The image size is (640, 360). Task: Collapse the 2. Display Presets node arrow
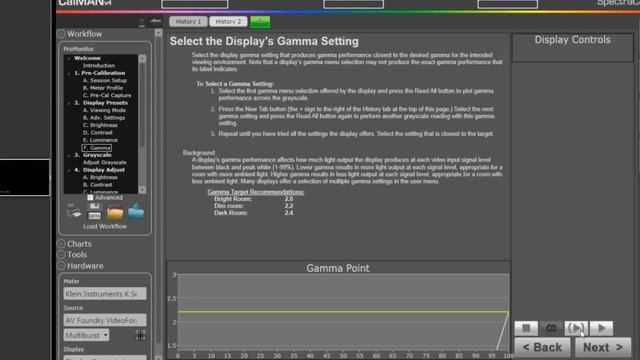pos(69,103)
